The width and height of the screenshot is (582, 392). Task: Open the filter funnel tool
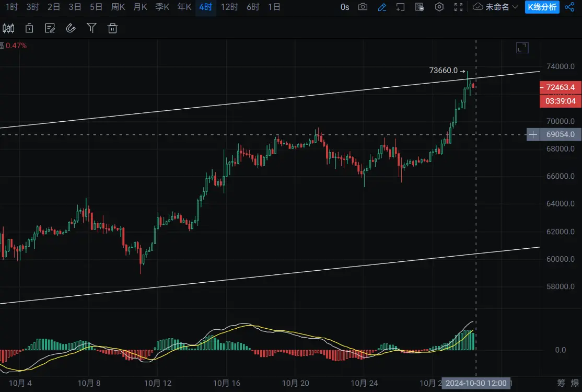pyautogui.click(x=91, y=28)
